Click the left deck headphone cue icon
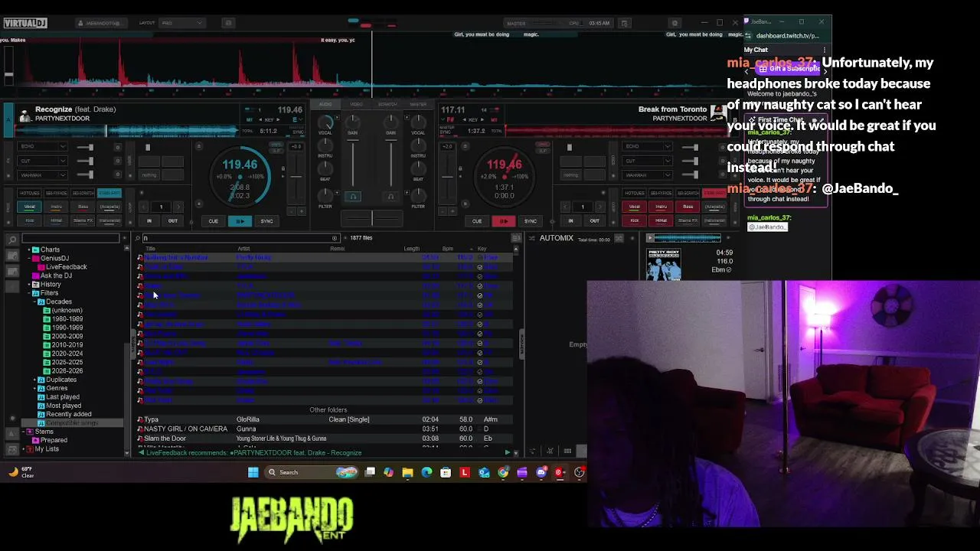980x551 pixels. pyautogui.click(x=353, y=197)
